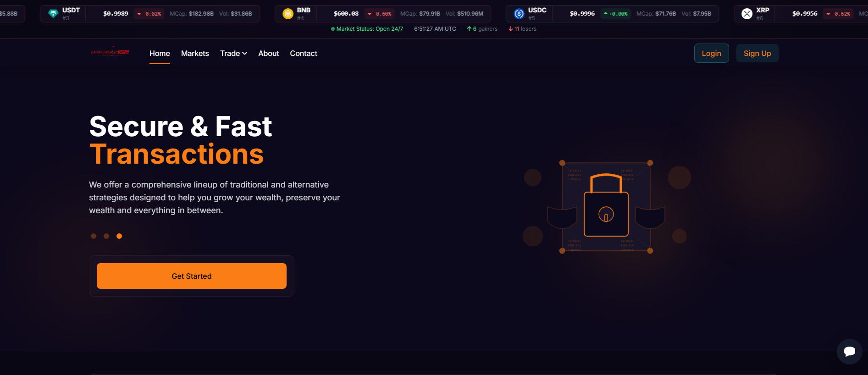Image resolution: width=868 pixels, height=375 pixels.
Task: Click the USDC +0.00% change indicator
Action: pyautogui.click(x=616, y=14)
